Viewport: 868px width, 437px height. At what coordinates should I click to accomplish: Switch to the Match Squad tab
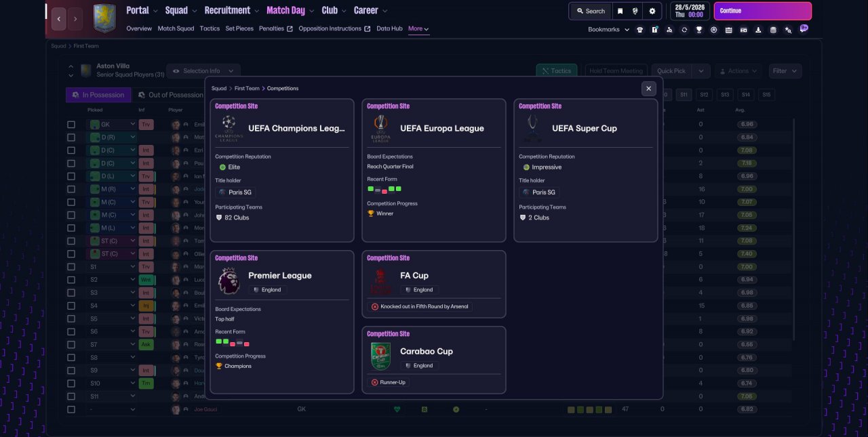click(176, 29)
